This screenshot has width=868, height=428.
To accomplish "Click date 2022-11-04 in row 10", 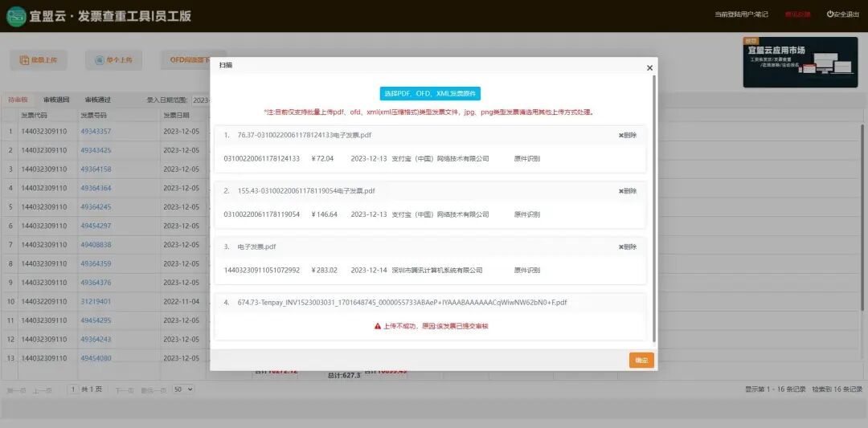I will point(181,301).
